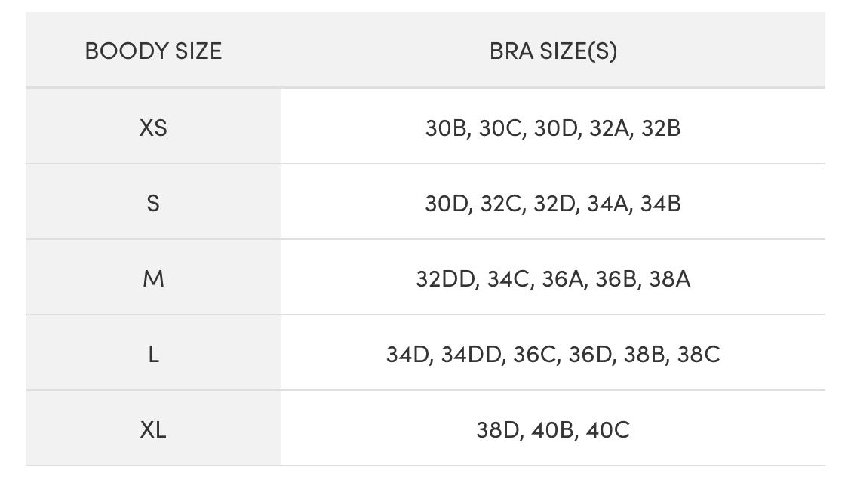Click 34B in the S row
The height and width of the screenshot is (504, 854).
[x=661, y=204]
